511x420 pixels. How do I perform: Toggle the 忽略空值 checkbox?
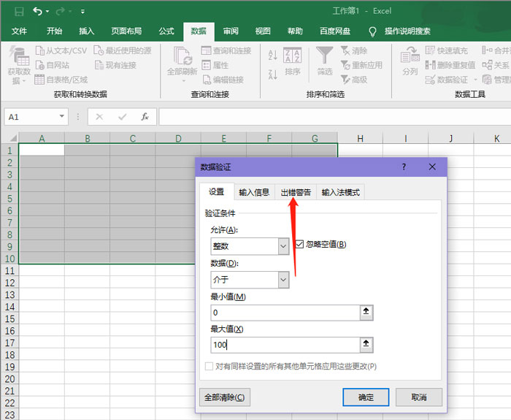click(299, 245)
